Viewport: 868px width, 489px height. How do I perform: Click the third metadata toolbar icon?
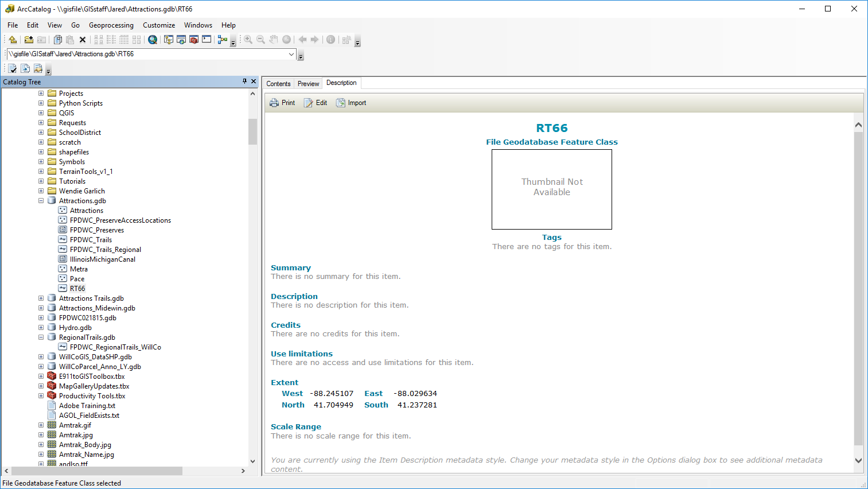pos(38,68)
